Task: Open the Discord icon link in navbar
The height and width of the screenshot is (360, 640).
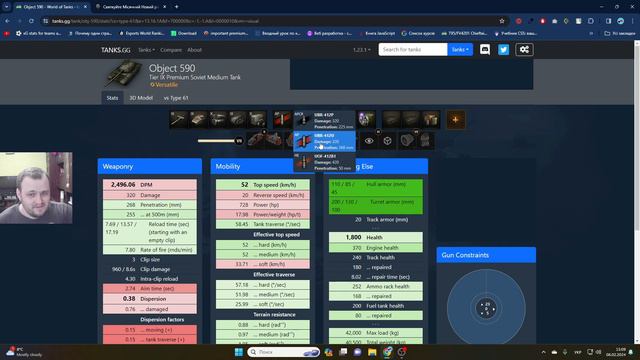Action: click(x=484, y=50)
